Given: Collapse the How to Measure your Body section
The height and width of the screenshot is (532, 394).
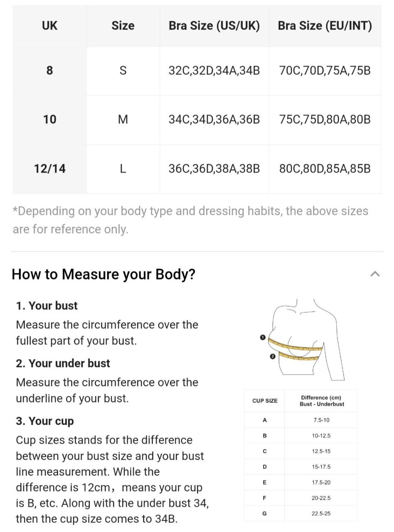Looking at the screenshot, I should click(375, 274).
